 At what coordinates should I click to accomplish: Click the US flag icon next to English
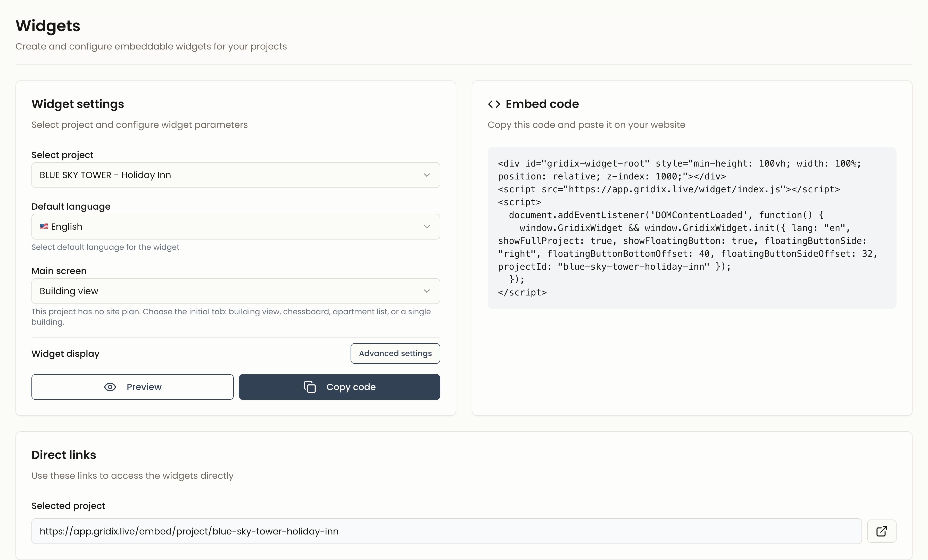44,226
